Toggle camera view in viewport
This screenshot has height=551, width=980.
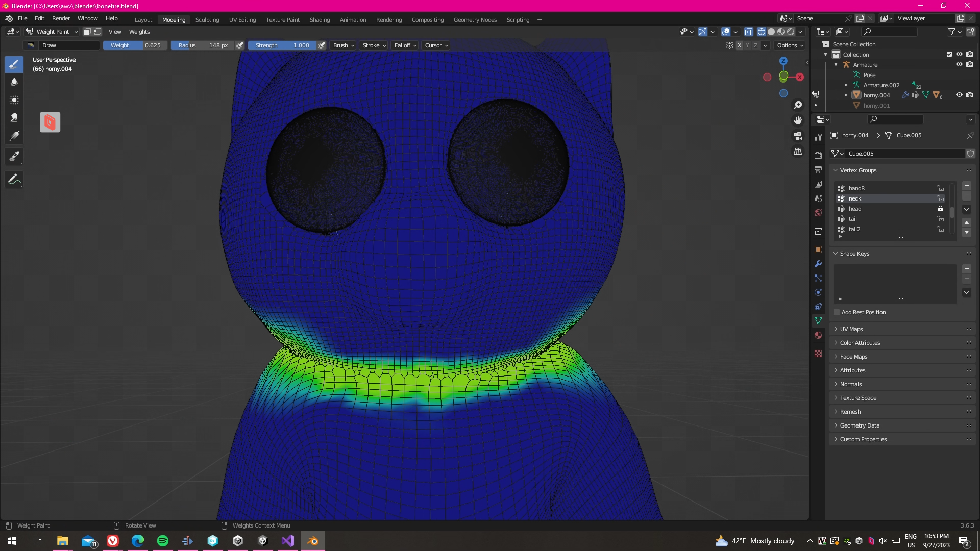coord(798,136)
